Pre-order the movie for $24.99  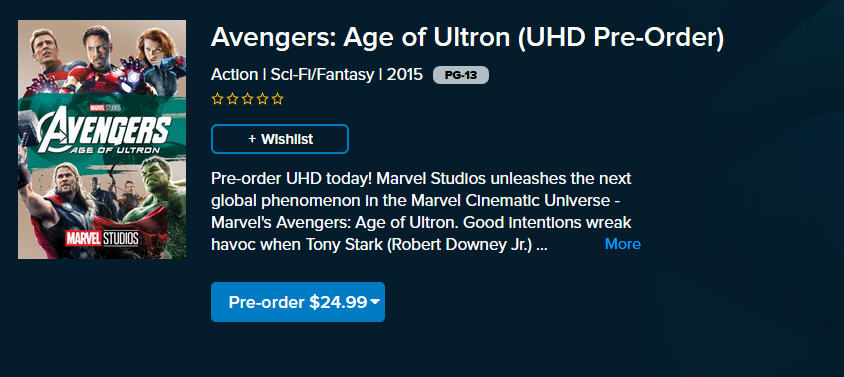298,302
